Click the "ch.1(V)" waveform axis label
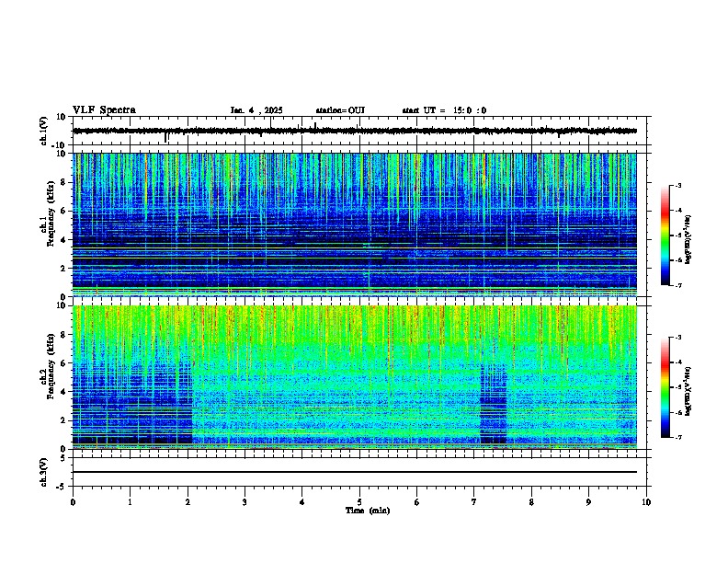The image size is (728, 563). [x=44, y=131]
